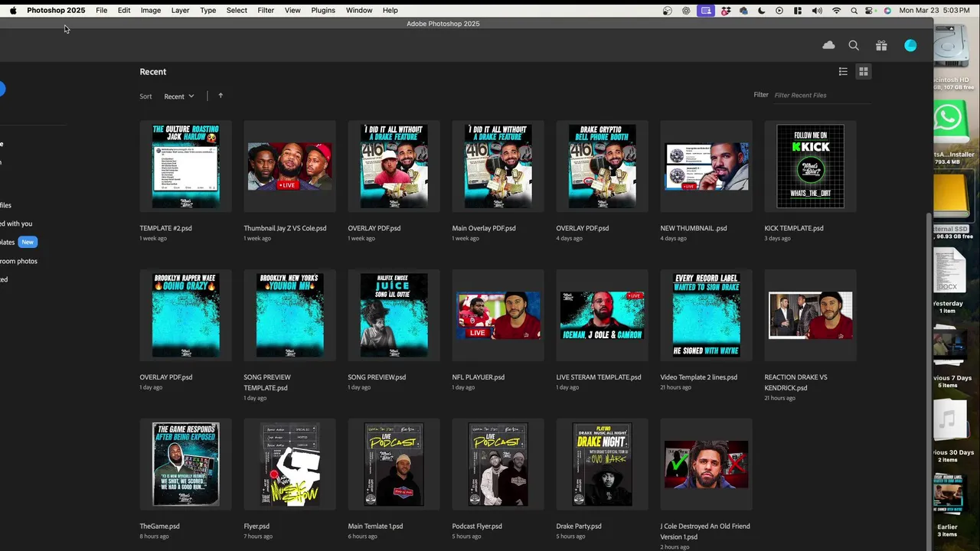Open the Filter menu

click(266, 10)
